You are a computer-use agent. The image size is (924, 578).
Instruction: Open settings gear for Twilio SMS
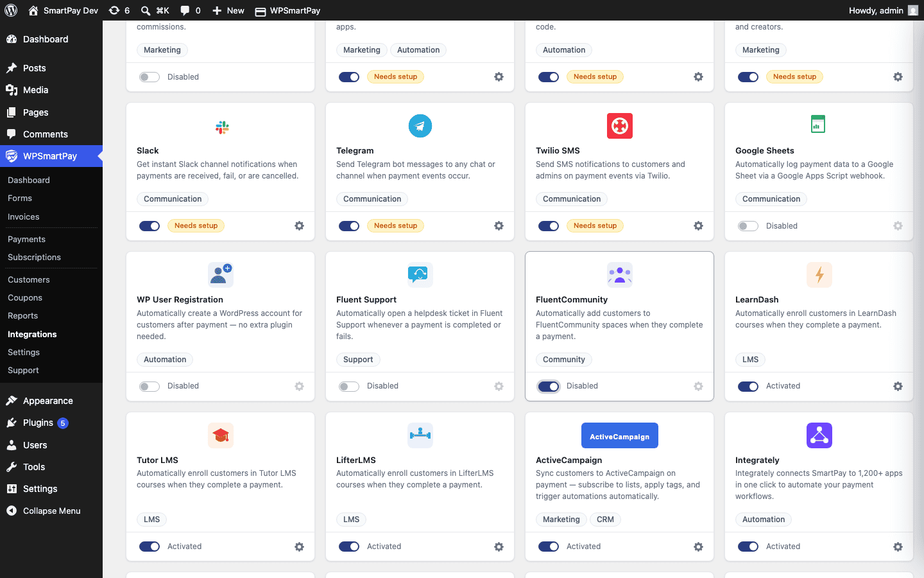(698, 225)
